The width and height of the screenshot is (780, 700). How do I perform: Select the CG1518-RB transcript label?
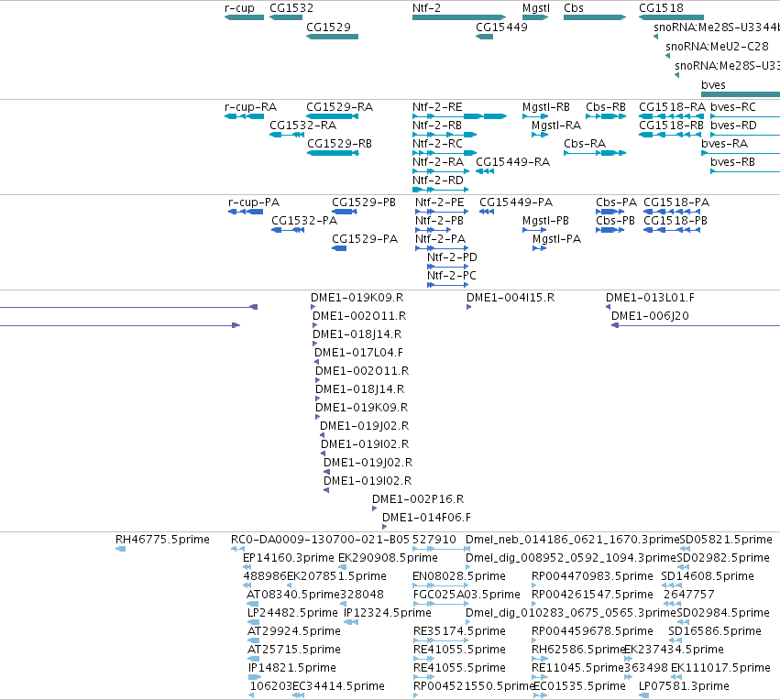point(672,126)
